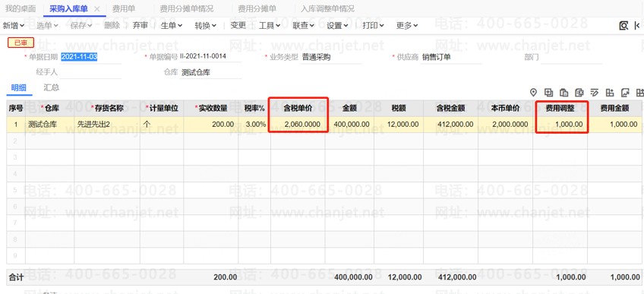Click the location pin icon above the grid

[x=534, y=93]
